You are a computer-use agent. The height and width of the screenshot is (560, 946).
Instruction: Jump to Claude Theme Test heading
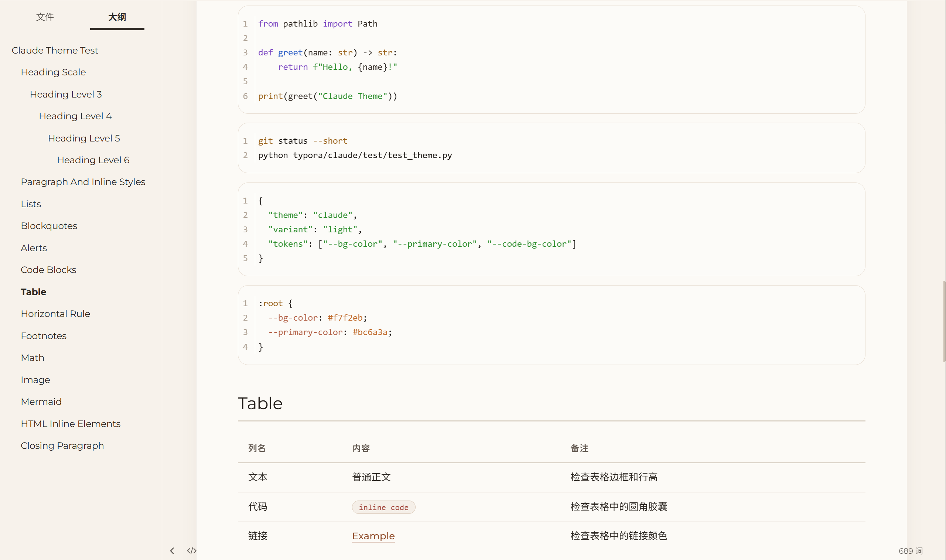point(55,50)
